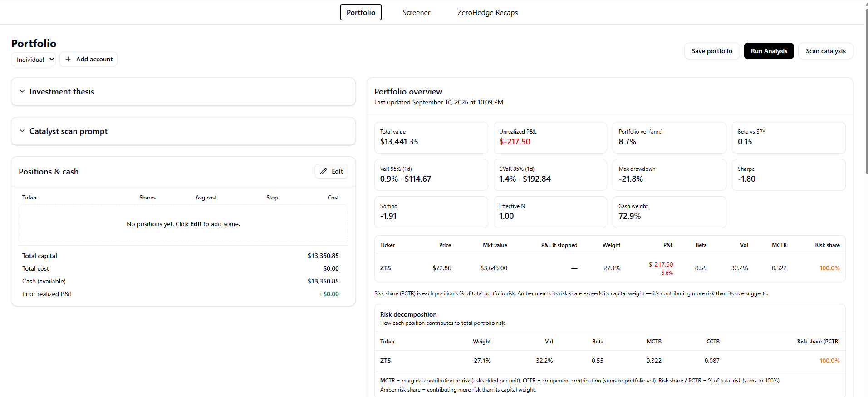Viewport: 868px width, 397px height.
Task: Click the Total value figure $13,441.35
Action: click(x=399, y=142)
